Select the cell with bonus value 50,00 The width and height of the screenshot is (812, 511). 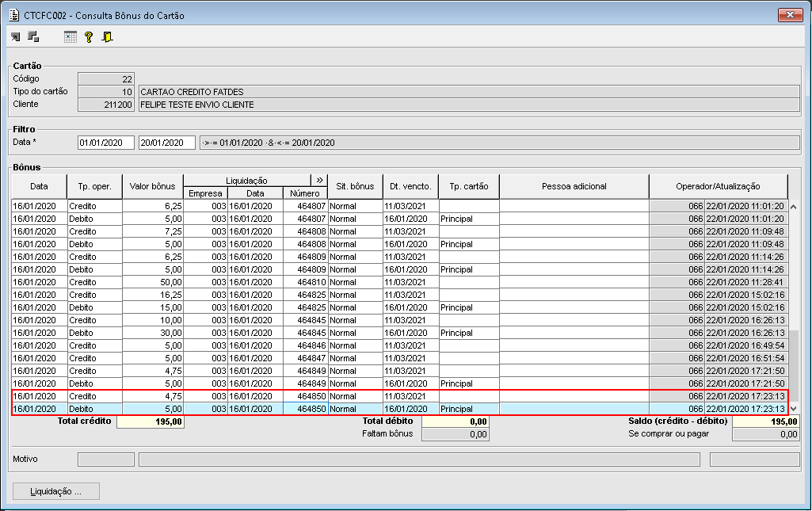click(153, 282)
